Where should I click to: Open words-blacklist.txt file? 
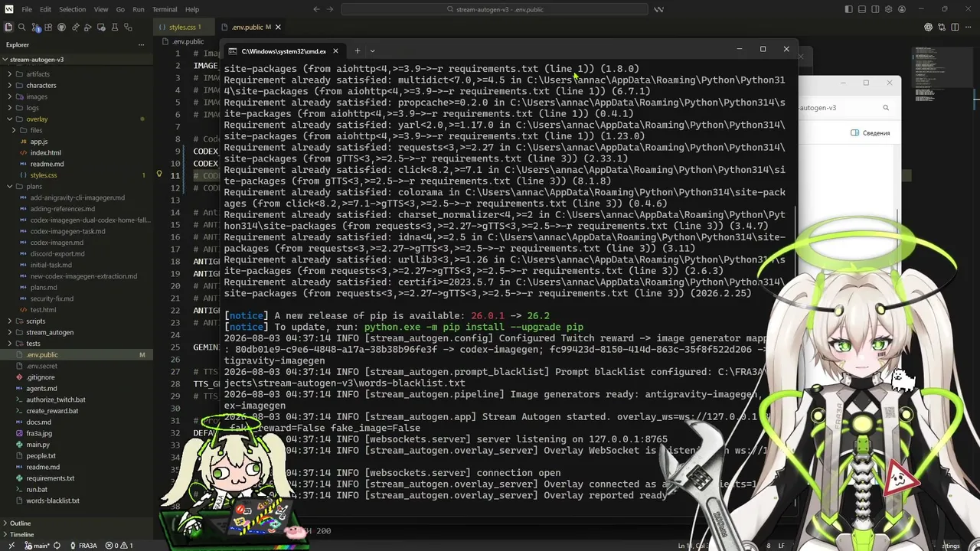point(77,500)
